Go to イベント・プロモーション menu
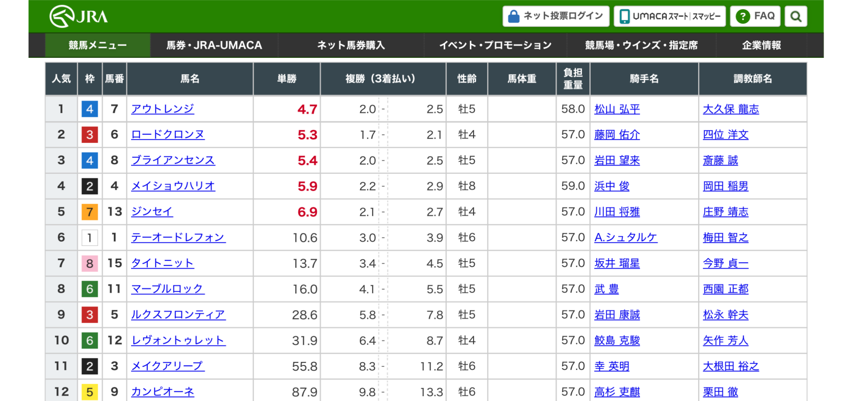The width and height of the screenshot is (868, 401). [x=495, y=45]
